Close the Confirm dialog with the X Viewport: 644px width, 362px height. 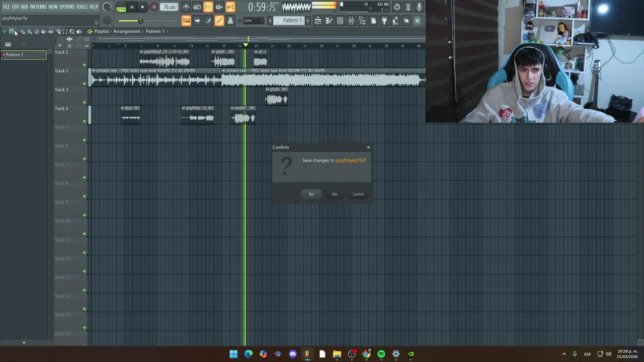368,147
